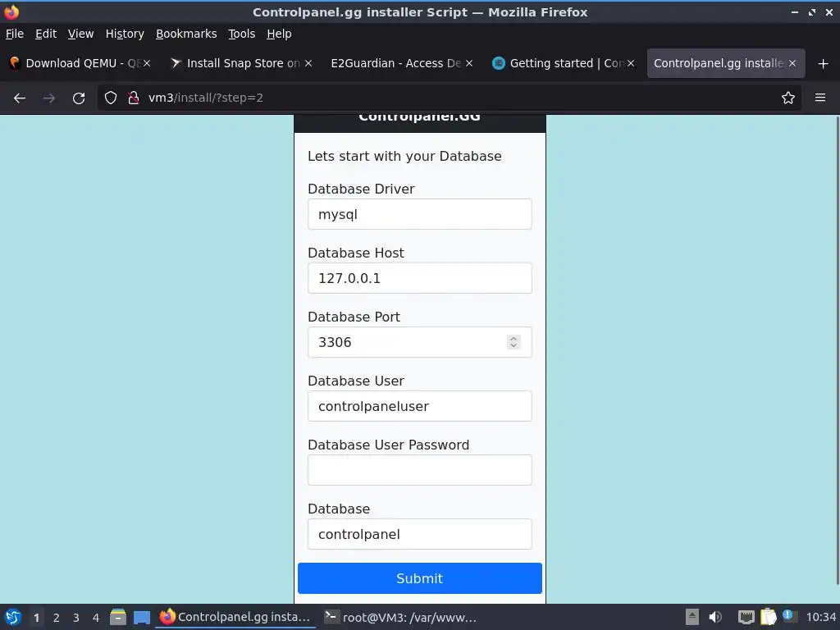Open the desktop start menu icon
This screenshot has height=630, width=840.
click(x=13, y=617)
